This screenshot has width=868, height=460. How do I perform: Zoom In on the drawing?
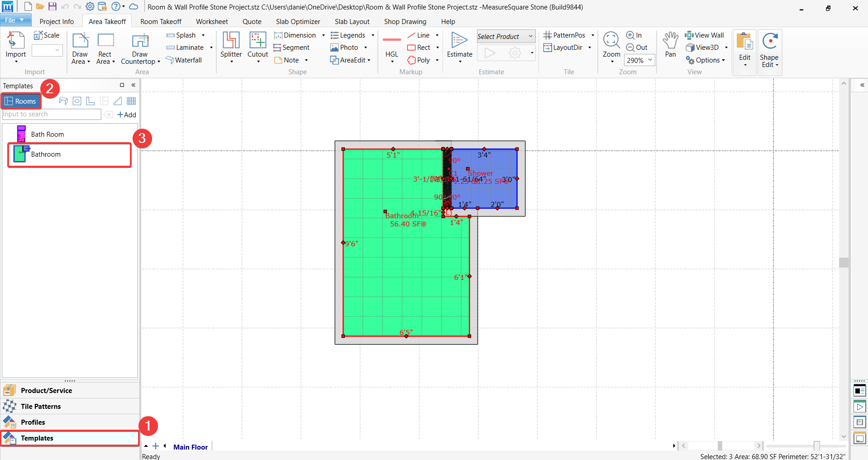point(634,35)
